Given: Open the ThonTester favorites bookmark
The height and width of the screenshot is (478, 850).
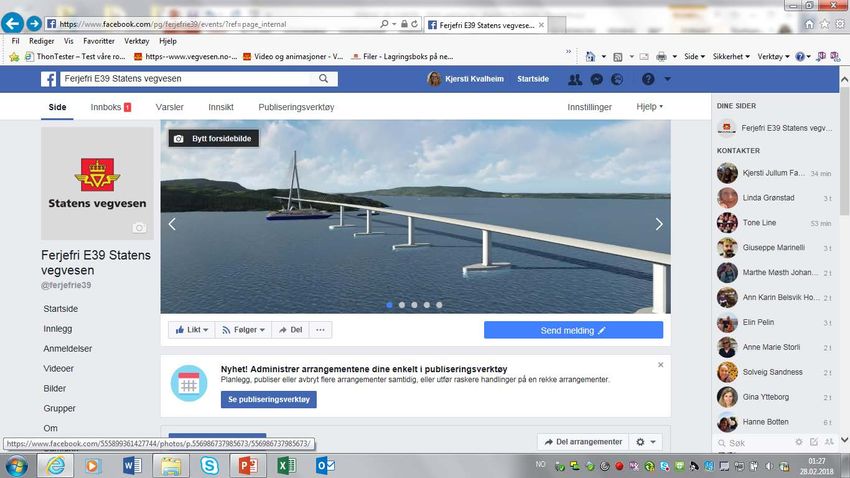Looking at the screenshot, I should 75,56.
